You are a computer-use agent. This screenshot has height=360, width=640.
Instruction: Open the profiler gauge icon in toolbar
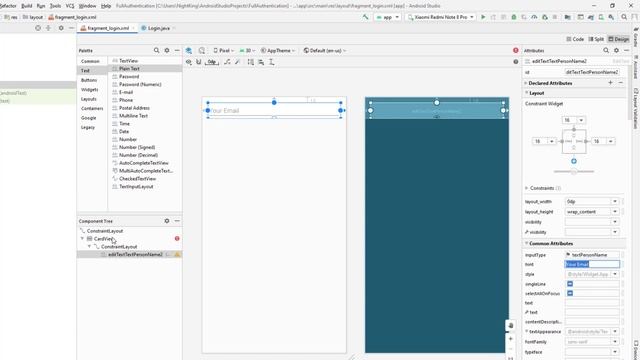click(534, 17)
